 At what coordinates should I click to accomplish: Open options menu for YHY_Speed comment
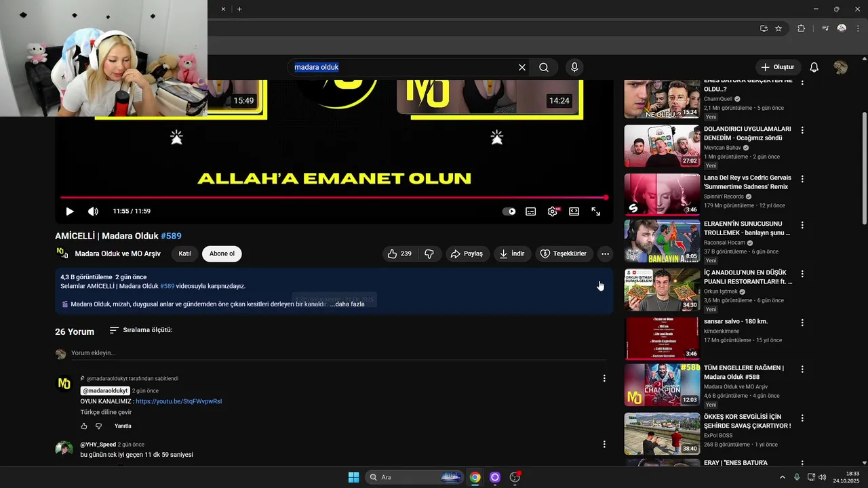pyautogui.click(x=604, y=444)
